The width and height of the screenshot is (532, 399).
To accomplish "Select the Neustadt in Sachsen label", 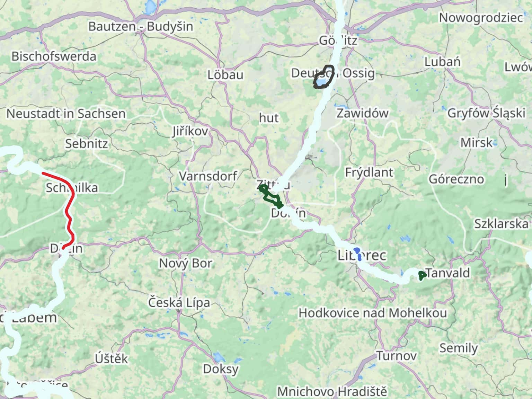I will click(66, 114).
